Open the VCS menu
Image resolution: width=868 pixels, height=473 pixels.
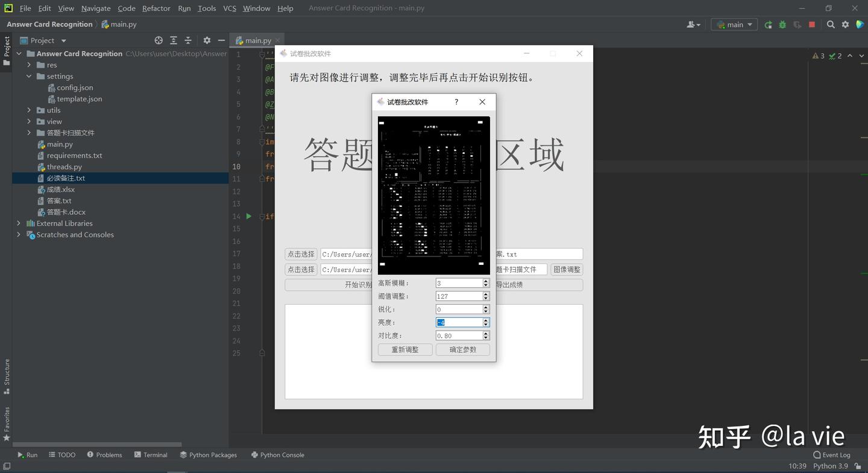229,8
